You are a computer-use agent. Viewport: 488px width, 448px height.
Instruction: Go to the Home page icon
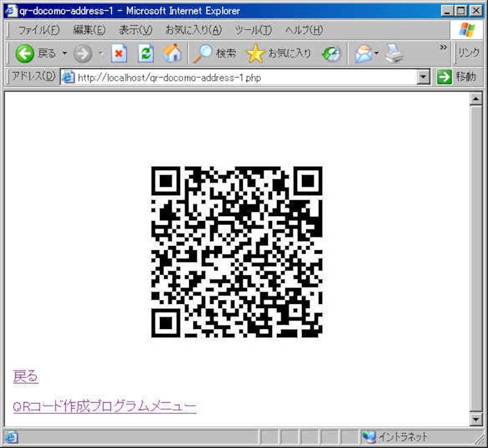172,53
